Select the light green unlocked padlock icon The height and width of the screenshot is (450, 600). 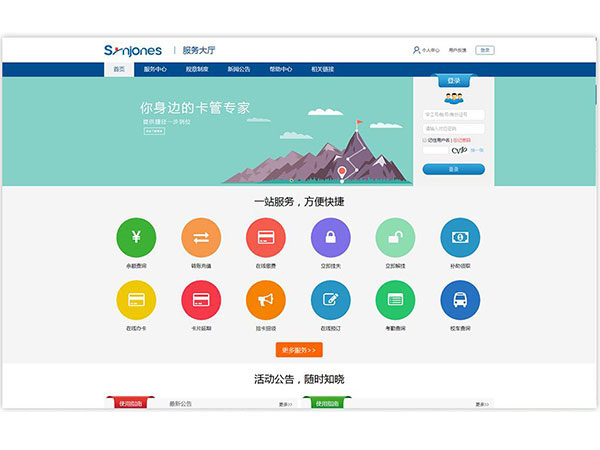pyautogui.click(x=395, y=237)
